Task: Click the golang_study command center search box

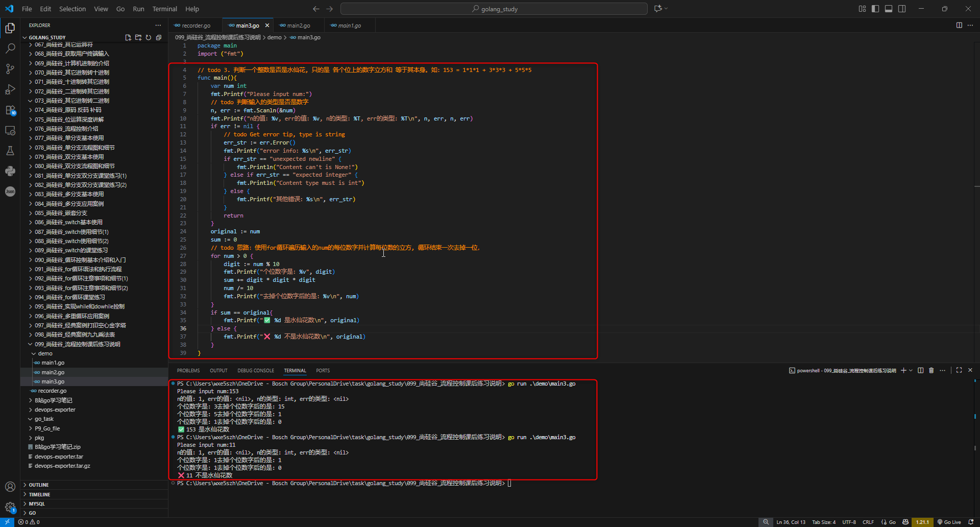Action: [x=494, y=9]
